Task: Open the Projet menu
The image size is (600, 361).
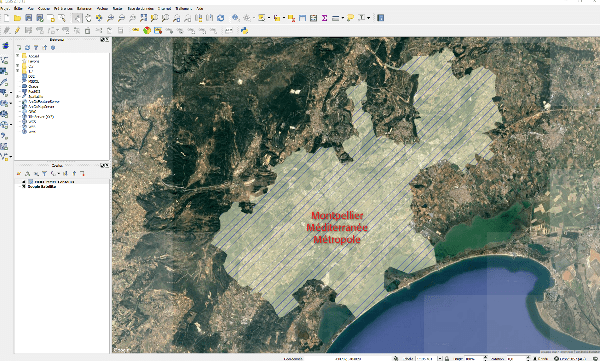Action: (x=5, y=8)
